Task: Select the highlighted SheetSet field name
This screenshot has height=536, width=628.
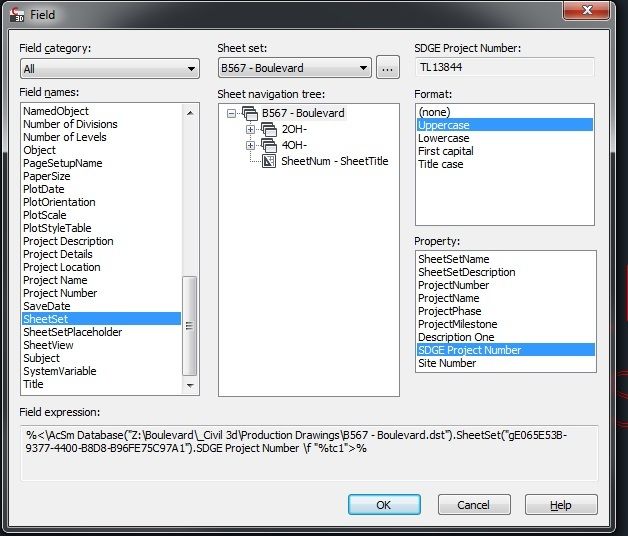Action: [x=101, y=319]
